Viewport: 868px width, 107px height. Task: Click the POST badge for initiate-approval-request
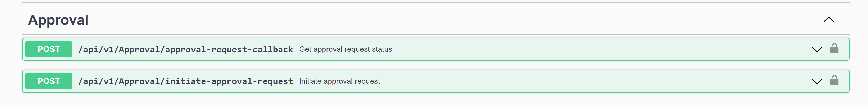point(48,81)
